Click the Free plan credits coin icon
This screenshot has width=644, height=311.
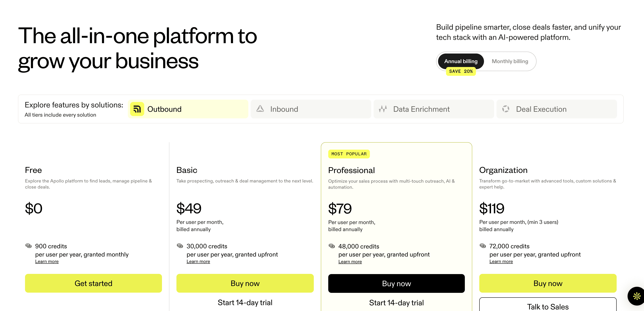29,246
